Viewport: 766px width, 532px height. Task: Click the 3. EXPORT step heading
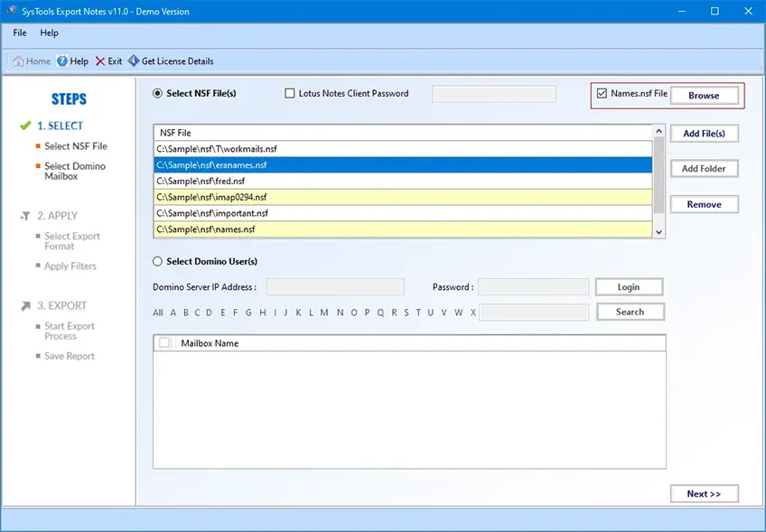(61, 306)
